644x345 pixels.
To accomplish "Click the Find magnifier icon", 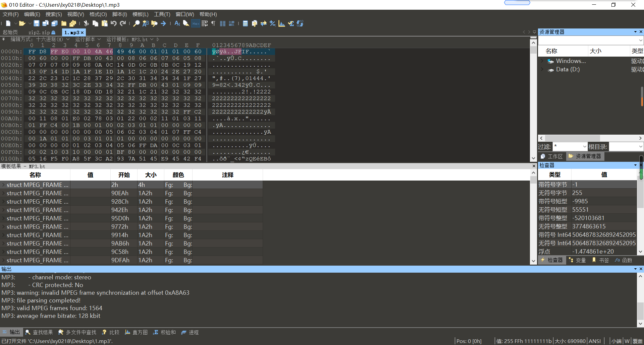I will [136, 23].
